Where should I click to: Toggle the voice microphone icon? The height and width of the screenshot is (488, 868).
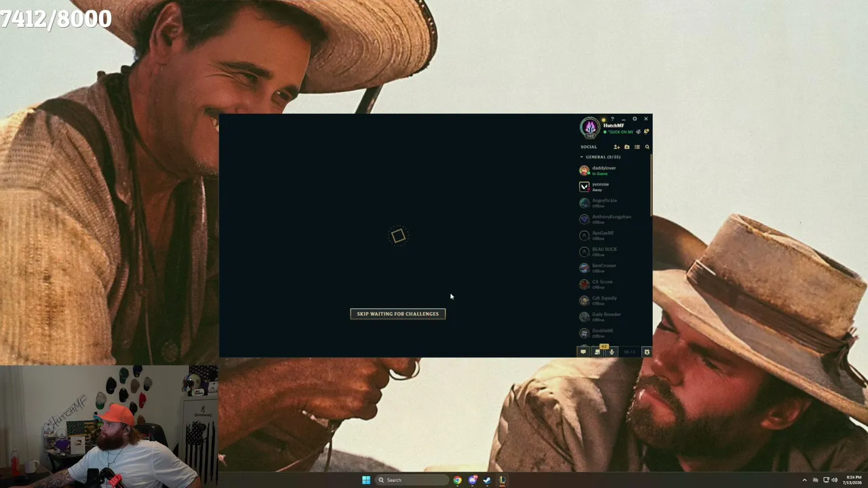pos(612,352)
